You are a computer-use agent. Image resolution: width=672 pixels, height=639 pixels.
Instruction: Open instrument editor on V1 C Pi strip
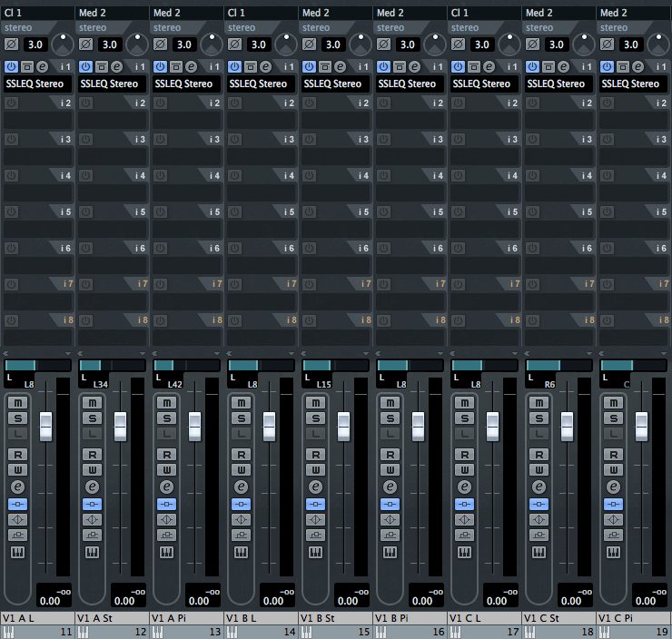[x=613, y=553]
